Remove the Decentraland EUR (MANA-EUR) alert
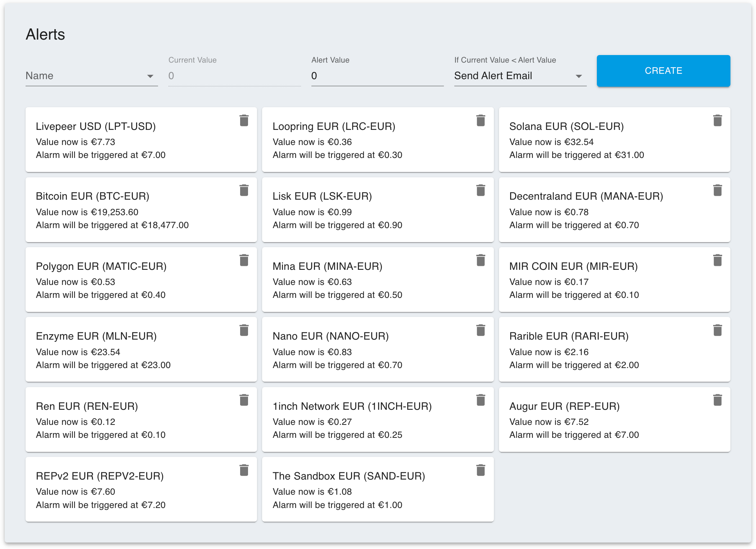 coord(717,190)
